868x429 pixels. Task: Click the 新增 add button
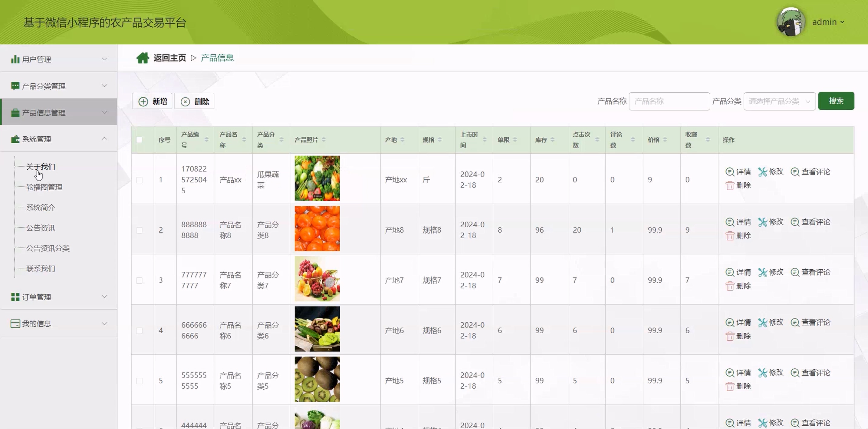152,101
